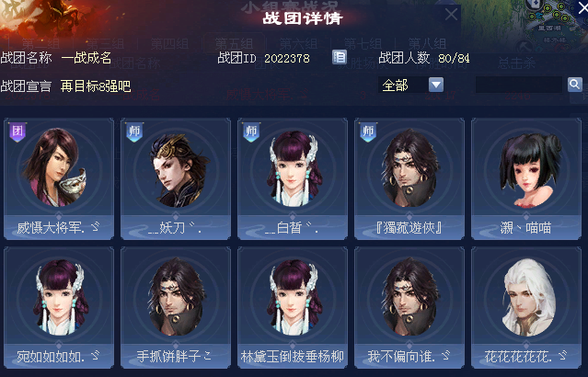This screenshot has width=588, height=377.
Task: Open 我不偏向谁 member card
Action: [x=409, y=308]
